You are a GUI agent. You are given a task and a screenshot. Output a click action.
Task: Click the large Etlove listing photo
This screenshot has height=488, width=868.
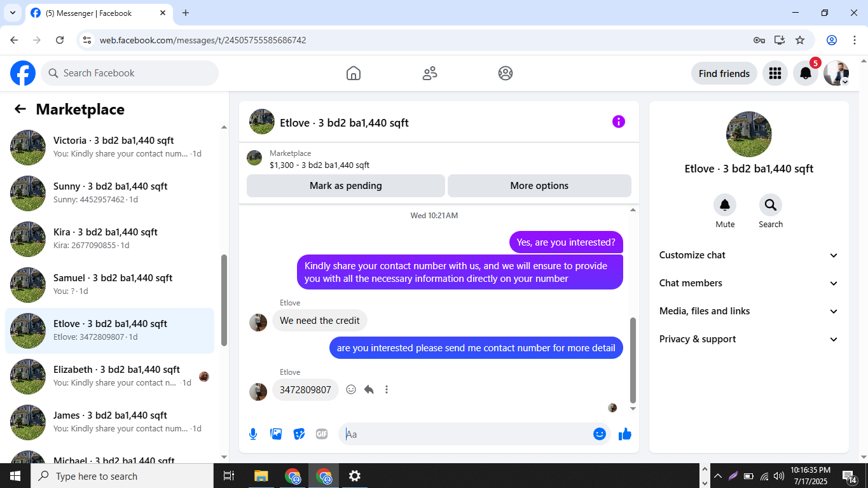point(749,134)
